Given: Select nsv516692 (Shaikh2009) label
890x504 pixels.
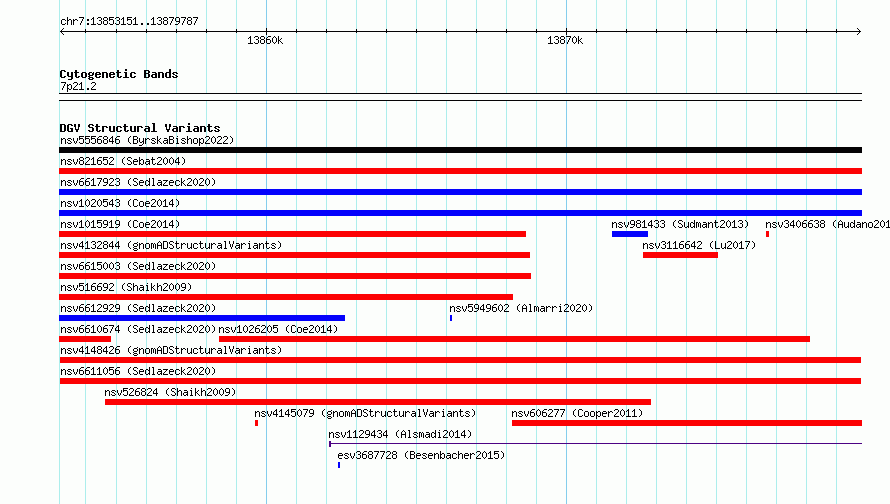Looking at the screenshot, I should click(126, 287).
